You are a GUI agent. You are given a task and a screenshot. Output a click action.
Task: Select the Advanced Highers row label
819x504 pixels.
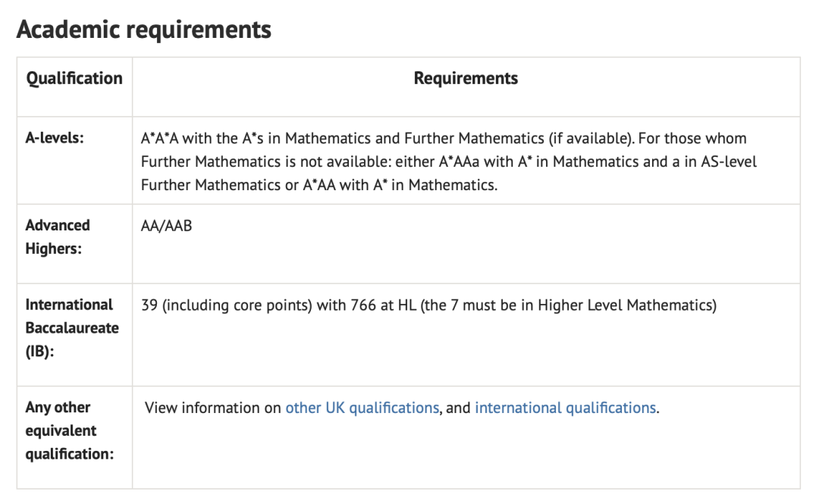click(x=58, y=236)
